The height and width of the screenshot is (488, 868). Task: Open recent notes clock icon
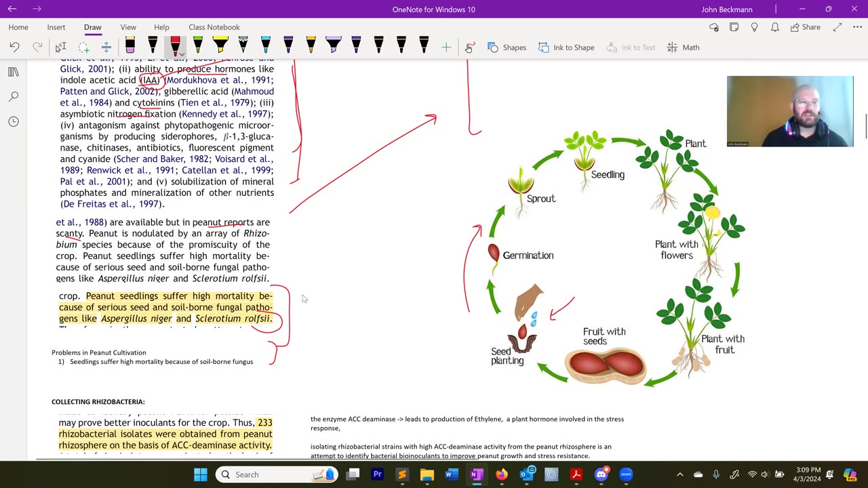pyautogui.click(x=14, y=121)
